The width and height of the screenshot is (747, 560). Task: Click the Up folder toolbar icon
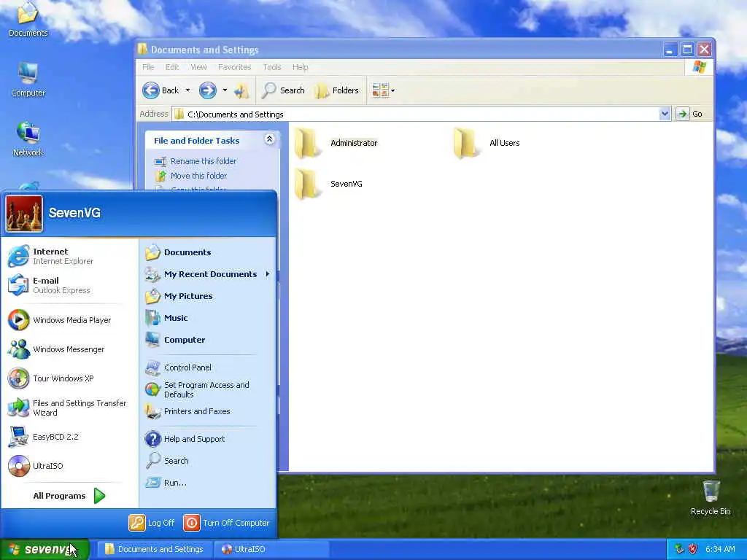241,90
